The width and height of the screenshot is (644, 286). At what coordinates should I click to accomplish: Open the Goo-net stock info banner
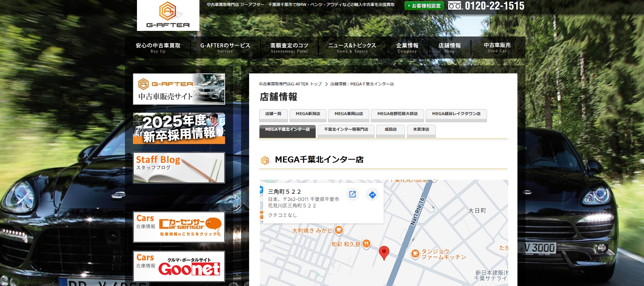click(x=179, y=266)
